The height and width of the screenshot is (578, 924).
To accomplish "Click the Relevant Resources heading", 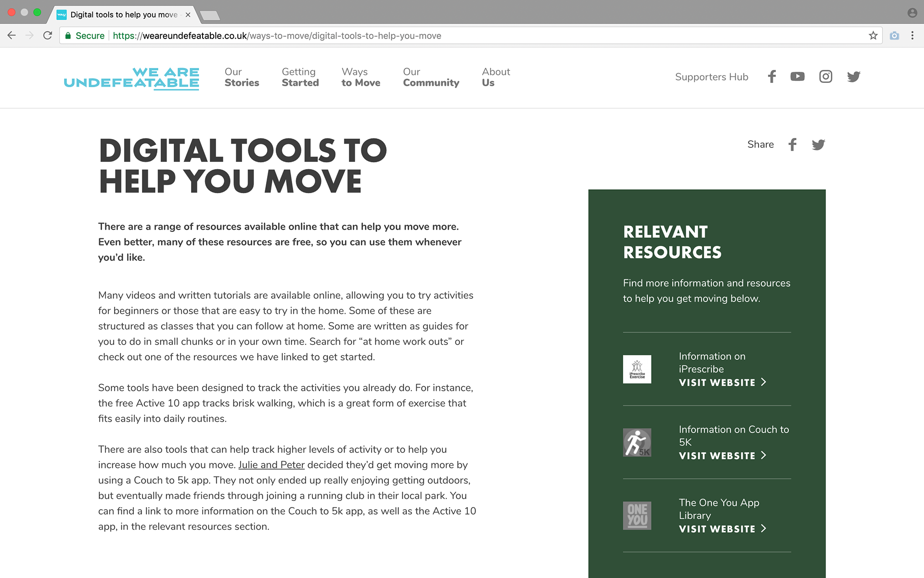I will [672, 242].
